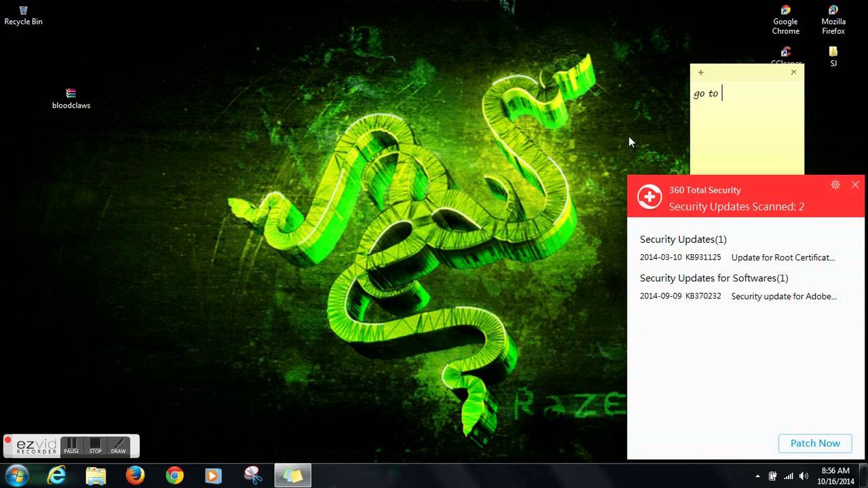The height and width of the screenshot is (488, 868).
Task: Select the KB370232 update row
Action: tap(739, 296)
